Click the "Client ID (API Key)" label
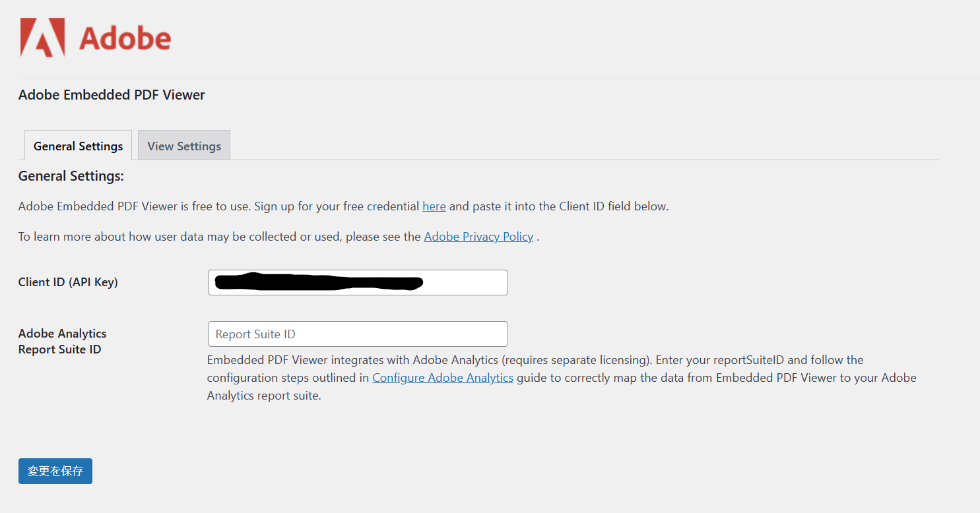 pyautogui.click(x=68, y=282)
